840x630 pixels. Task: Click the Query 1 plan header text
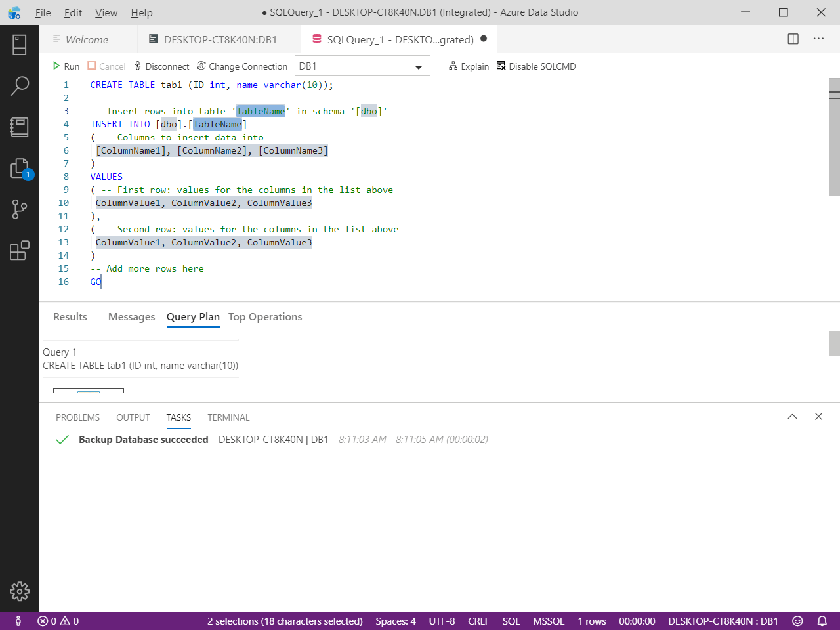[x=60, y=352]
